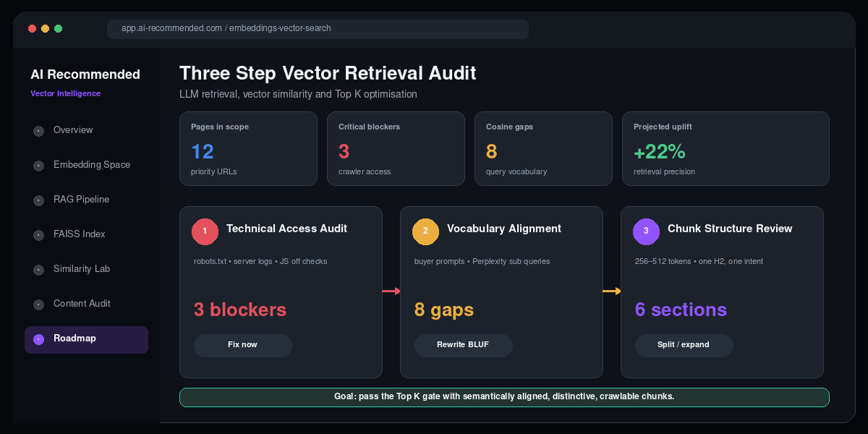Click the purple '6 sections' value
This screenshot has width=868, height=434.
click(681, 310)
